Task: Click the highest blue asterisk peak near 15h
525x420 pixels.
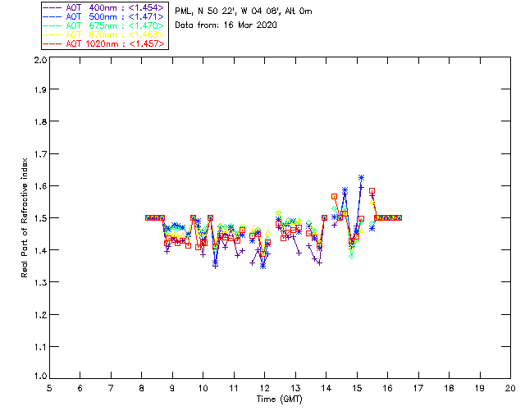Action: (x=361, y=178)
